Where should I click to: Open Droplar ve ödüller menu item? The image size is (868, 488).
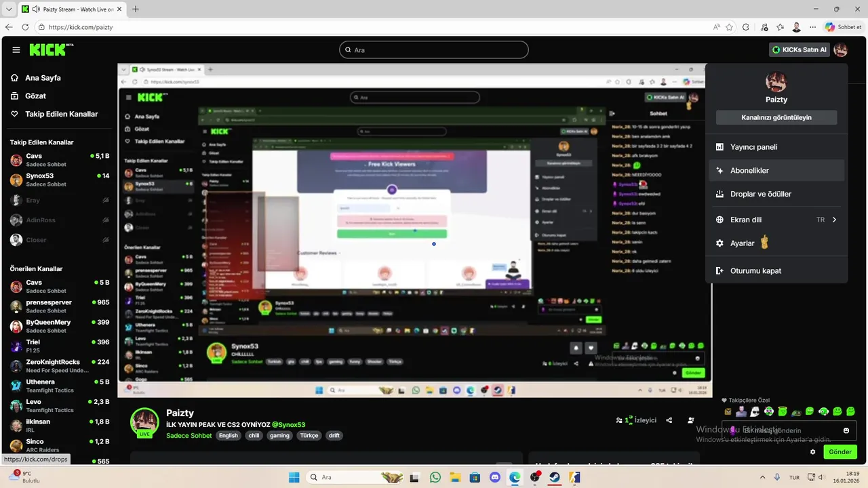776,194
